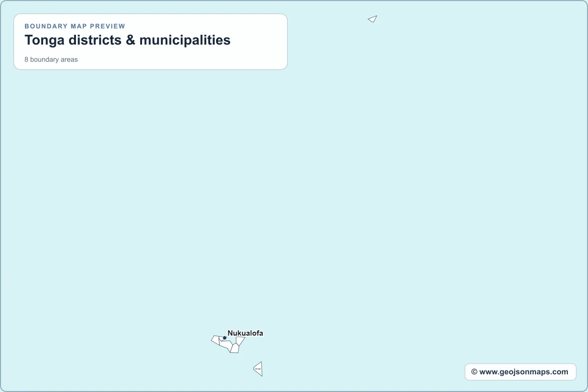The width and height of the screenshot is (588, 392).
Task: Click the '8 boundary areas' text
Action: pyautogui.click(x=51, y=59)
